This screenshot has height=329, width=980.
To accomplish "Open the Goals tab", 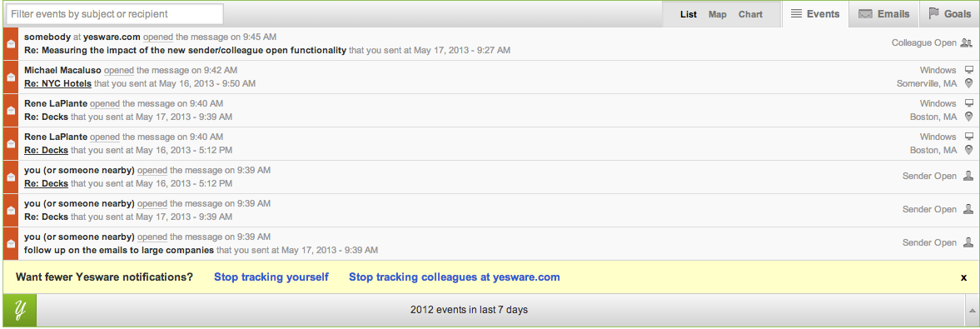I will pyautogui.click(x=949, y=14).
